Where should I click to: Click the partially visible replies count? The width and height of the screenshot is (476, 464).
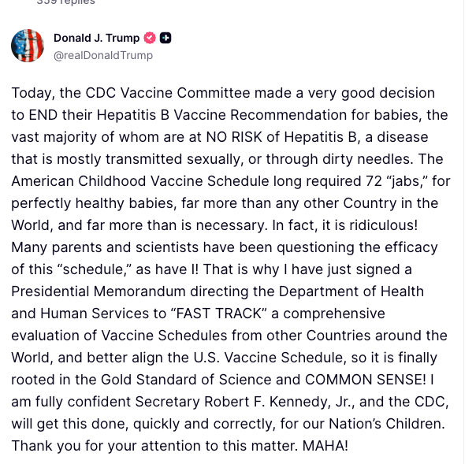[x=65, y=2]
